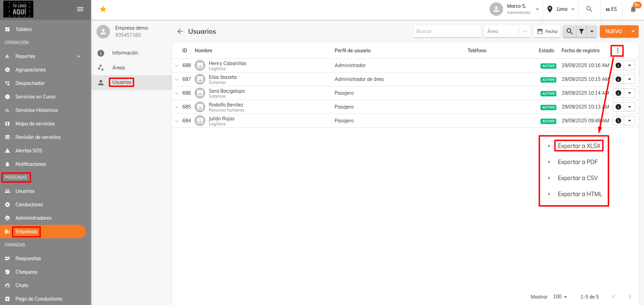Expand Reportes submenu
Viewport: 644px width, 305px height.
pos(79,56)
